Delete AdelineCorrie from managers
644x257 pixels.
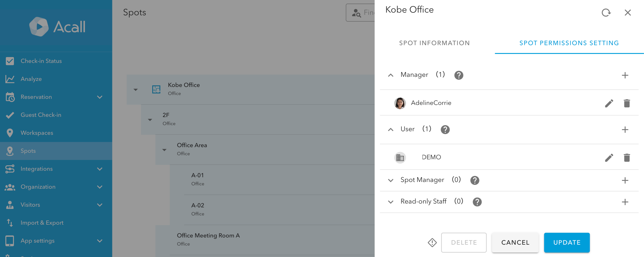626,103
